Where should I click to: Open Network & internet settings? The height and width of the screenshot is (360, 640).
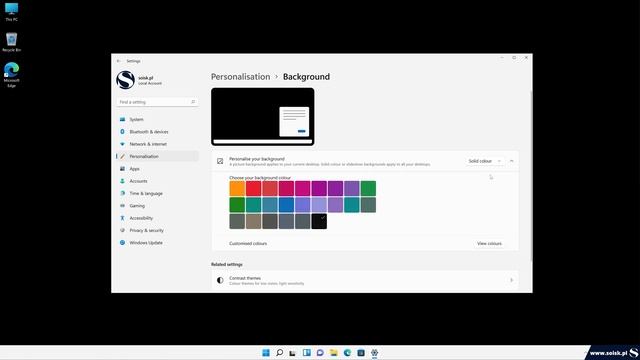click(x=157, y=144)
